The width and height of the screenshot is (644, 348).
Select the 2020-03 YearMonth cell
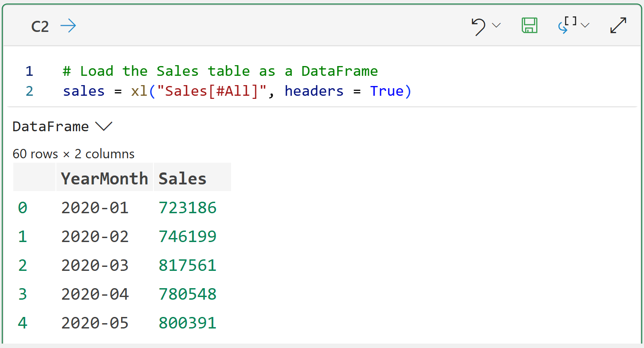[x=95, y=265]
